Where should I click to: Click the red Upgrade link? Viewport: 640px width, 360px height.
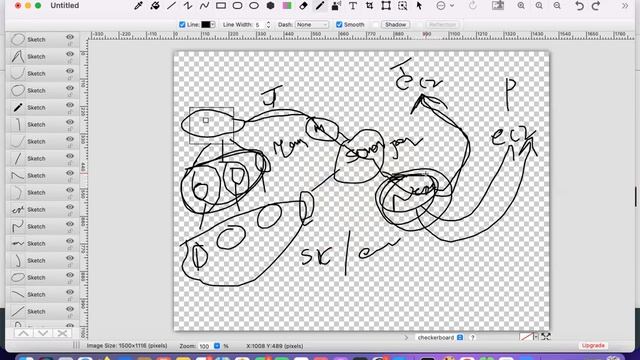pyautogui.click(x=593, y=346)
